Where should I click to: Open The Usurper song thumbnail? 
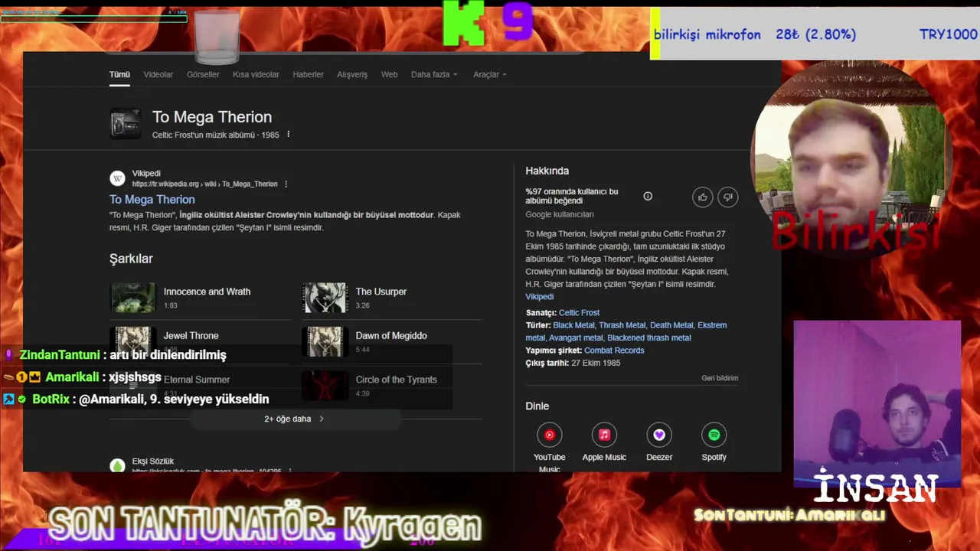(325, 298)
